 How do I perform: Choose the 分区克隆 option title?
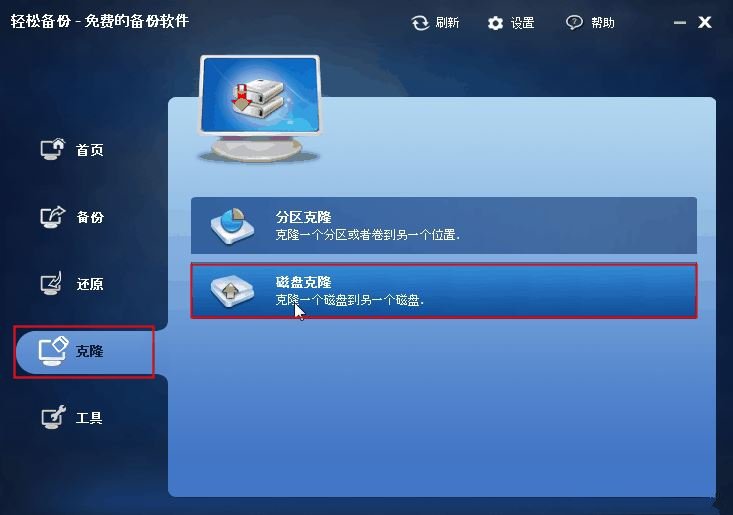coord(303,217)
